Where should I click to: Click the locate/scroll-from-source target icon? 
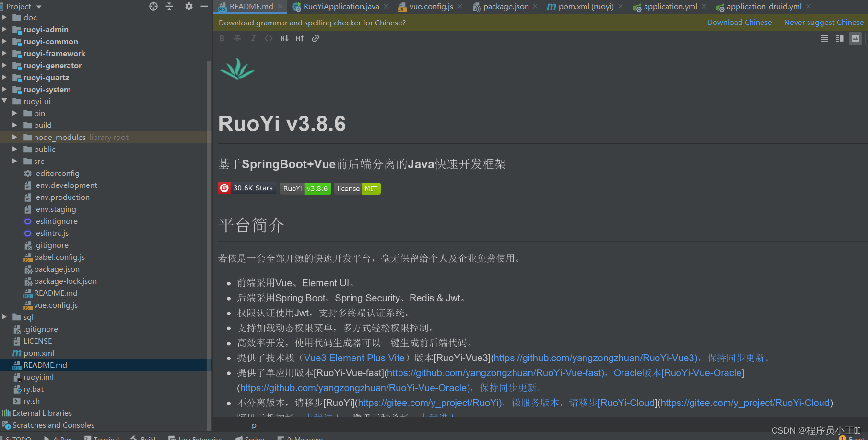(153, 6)
